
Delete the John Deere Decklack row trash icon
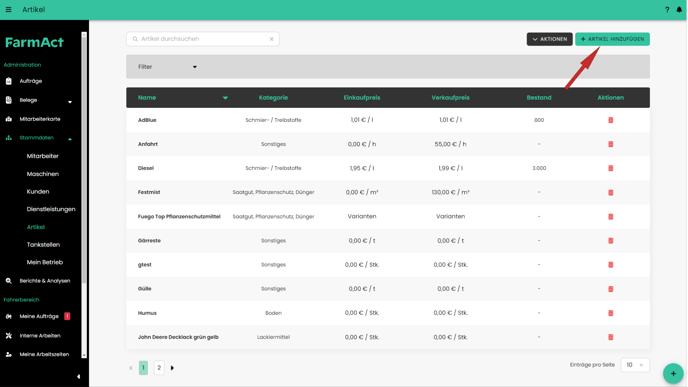click(610, 337)
